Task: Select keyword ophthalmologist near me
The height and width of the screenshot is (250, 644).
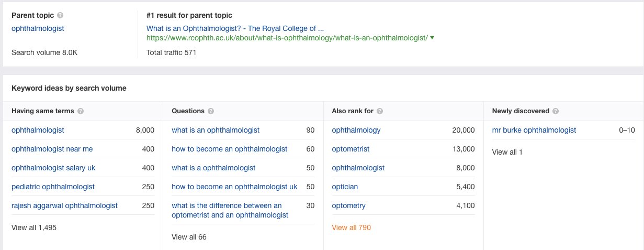Action: point(52,149)
